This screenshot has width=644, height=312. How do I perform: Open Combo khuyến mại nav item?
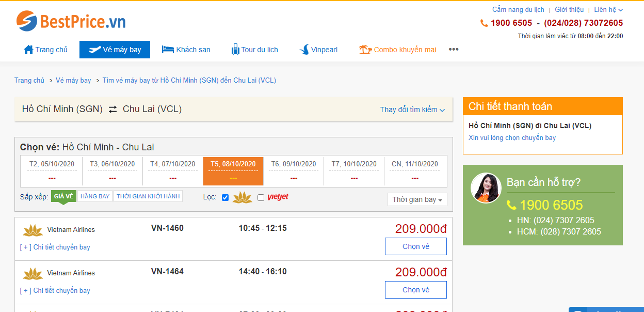(398, 50)
